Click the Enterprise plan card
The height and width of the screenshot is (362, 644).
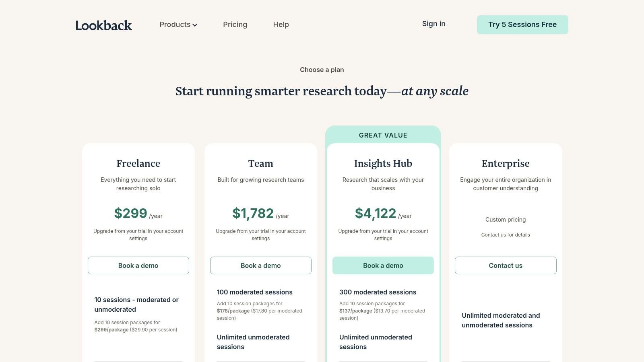[x=505, y=164]
